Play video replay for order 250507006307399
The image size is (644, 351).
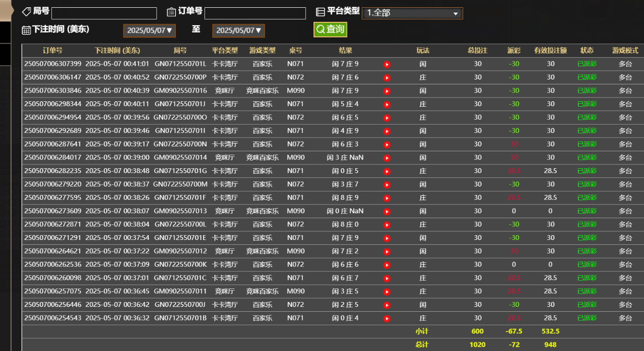pyautogui.click(x=387, y=64)
